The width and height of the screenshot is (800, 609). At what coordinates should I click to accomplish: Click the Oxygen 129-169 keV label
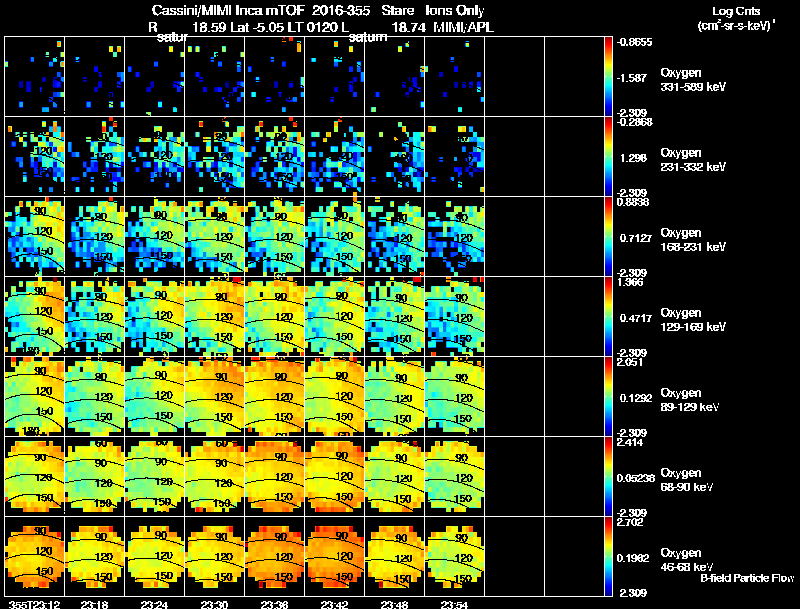693,320
